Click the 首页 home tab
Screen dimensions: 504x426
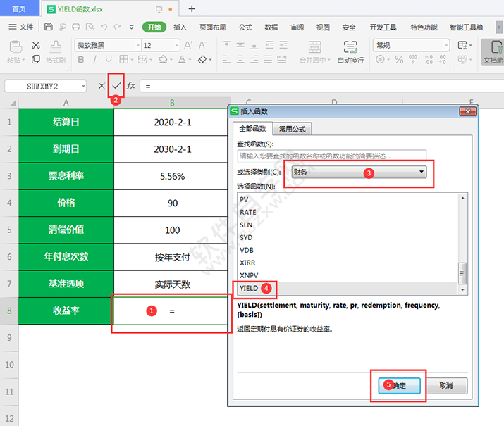point(19,8)
